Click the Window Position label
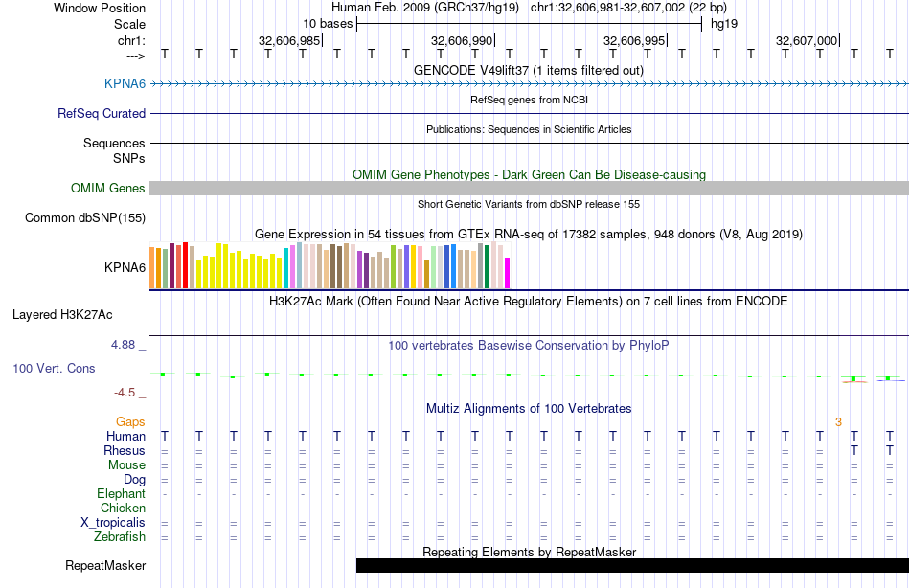This screenshot has height=588, width=910. pyautogui.click(x=100, y=8)
